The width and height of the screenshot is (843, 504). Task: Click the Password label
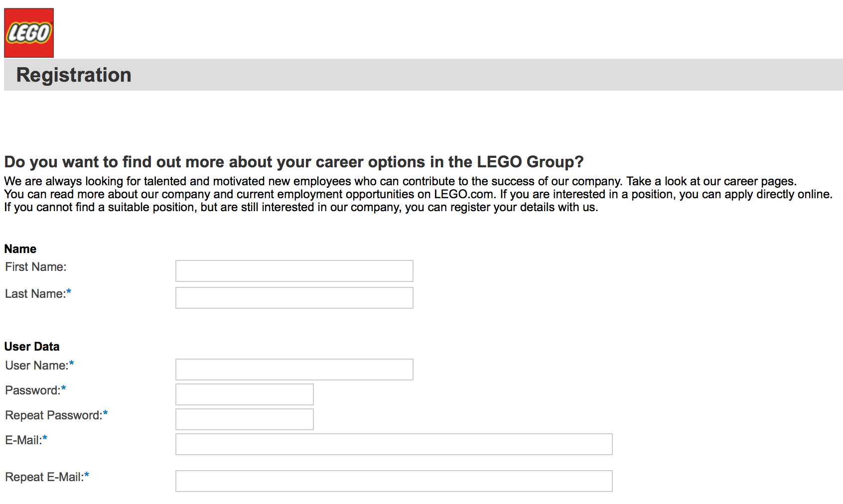coord(32,390)
